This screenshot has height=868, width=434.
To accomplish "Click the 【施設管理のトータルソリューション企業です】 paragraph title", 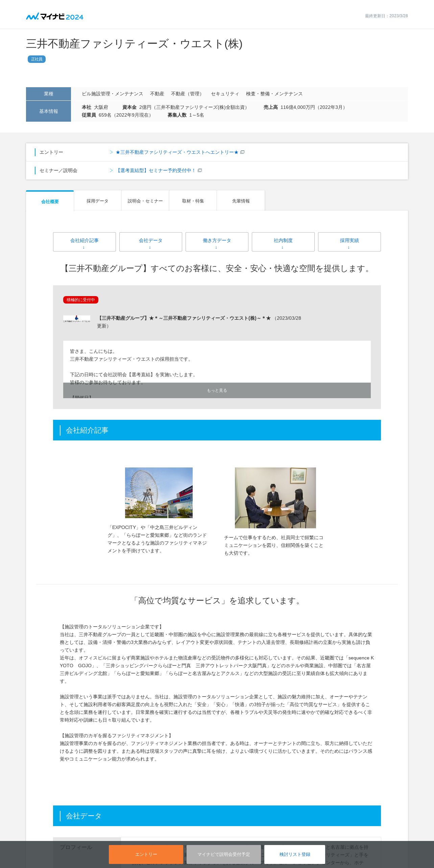I will pyautogui.click(x=112, y=627).
